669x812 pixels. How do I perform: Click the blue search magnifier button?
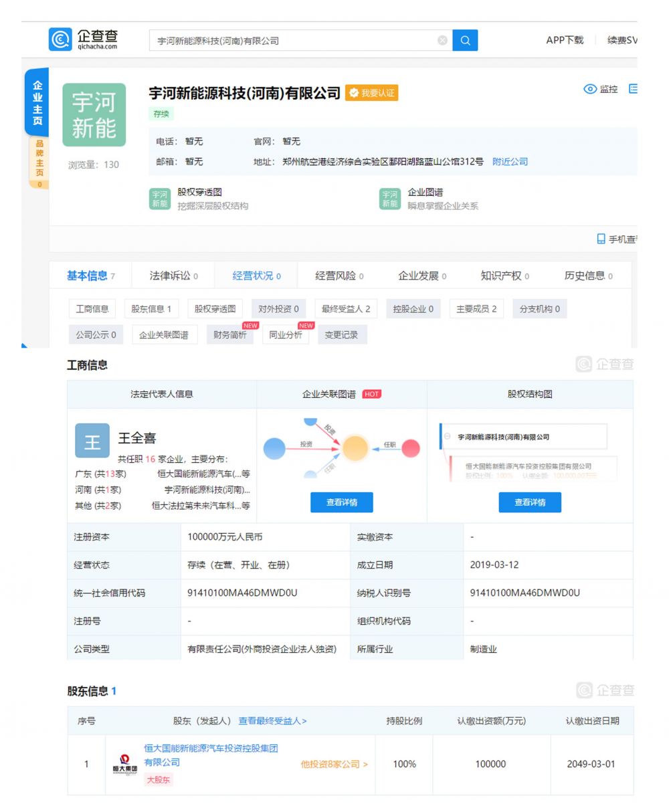pyautogui.click(x=465, y=40)
